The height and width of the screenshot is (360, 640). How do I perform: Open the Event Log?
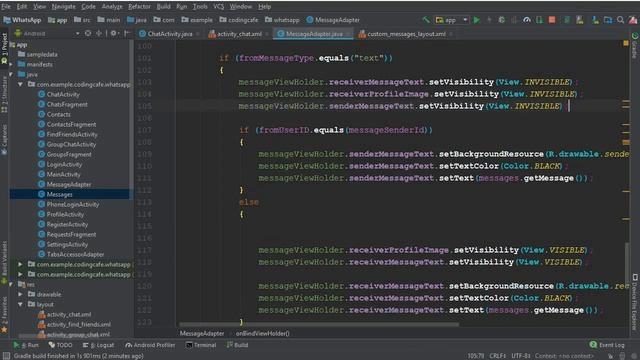(607, 345)
